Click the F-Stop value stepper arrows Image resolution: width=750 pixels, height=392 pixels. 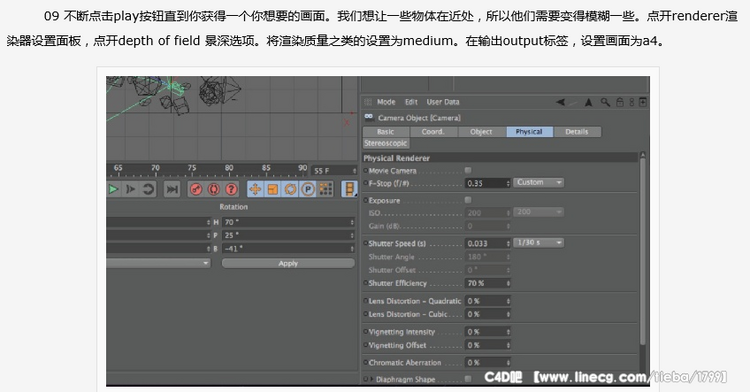click(508, 183)
